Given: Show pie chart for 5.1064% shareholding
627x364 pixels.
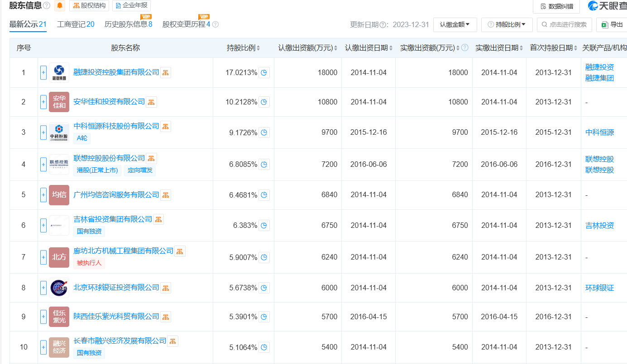Looking at the screenshot, I should coord(264,347).
